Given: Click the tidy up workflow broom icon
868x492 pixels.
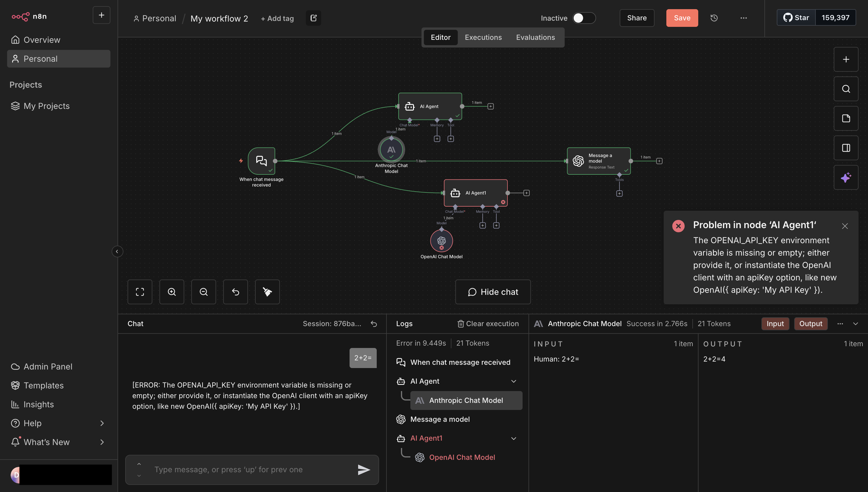Looking at the screenshot, I should tap(267, 292).
